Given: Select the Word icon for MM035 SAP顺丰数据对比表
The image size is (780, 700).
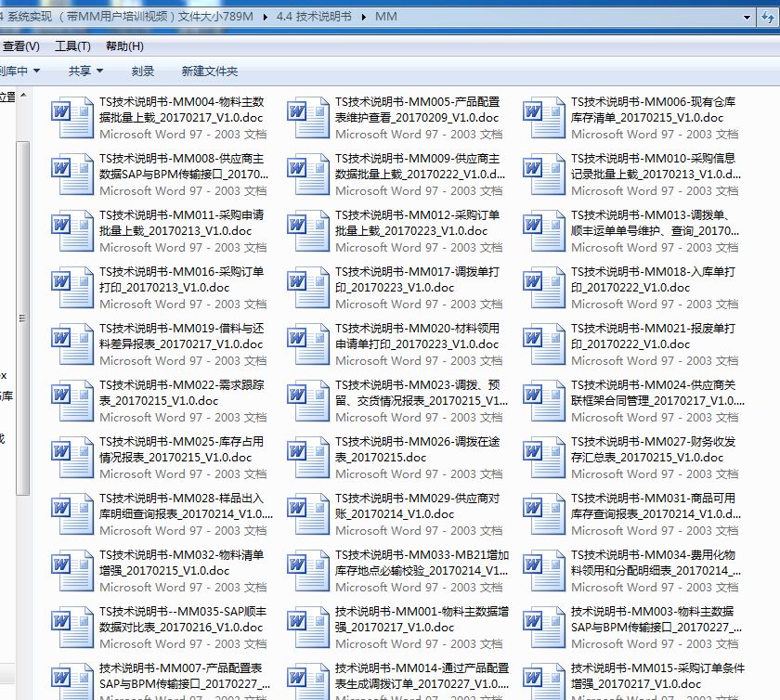Looking at the screenshot, I should coord(72,628).
